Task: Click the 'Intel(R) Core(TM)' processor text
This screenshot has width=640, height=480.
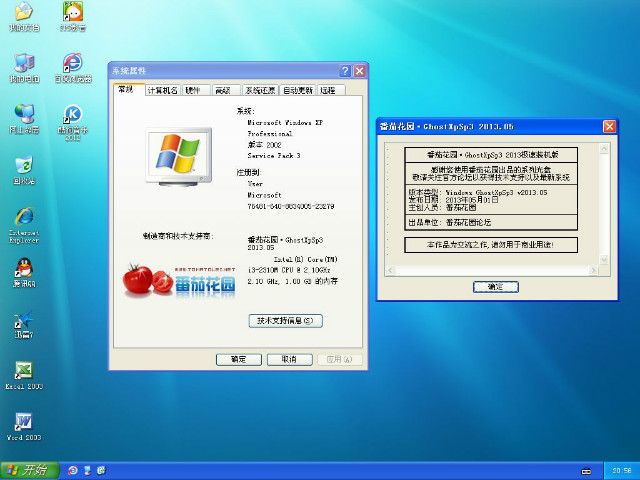Action: point(306,259)
